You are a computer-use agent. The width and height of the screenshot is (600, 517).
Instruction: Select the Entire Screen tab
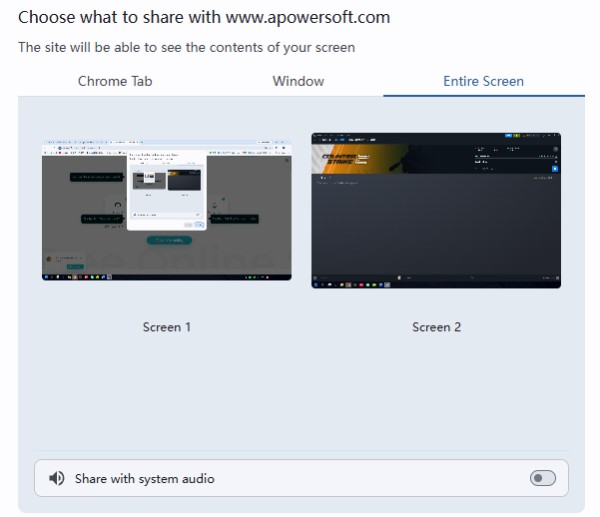click(483, 82)
